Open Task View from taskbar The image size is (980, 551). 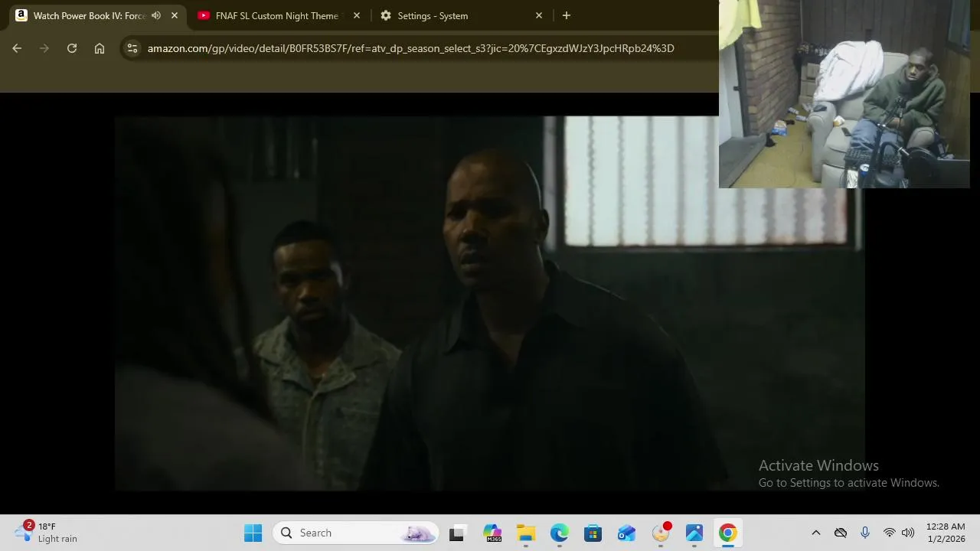457,533
